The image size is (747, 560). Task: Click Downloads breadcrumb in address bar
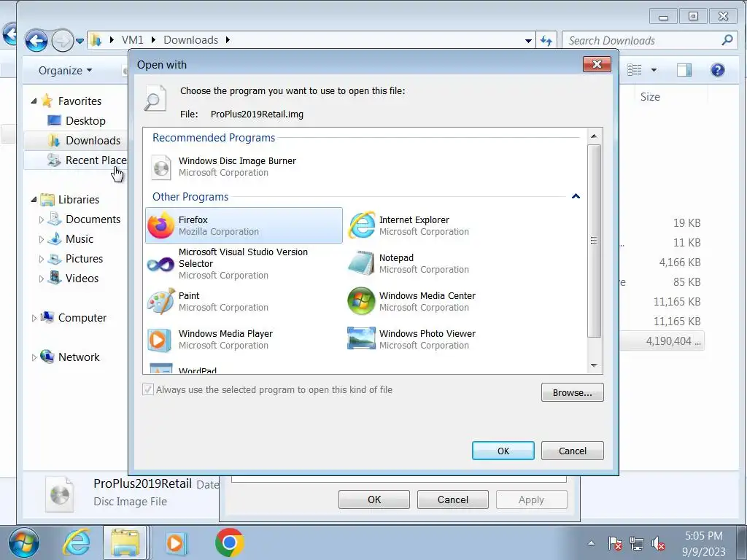[x=190, y=40]
